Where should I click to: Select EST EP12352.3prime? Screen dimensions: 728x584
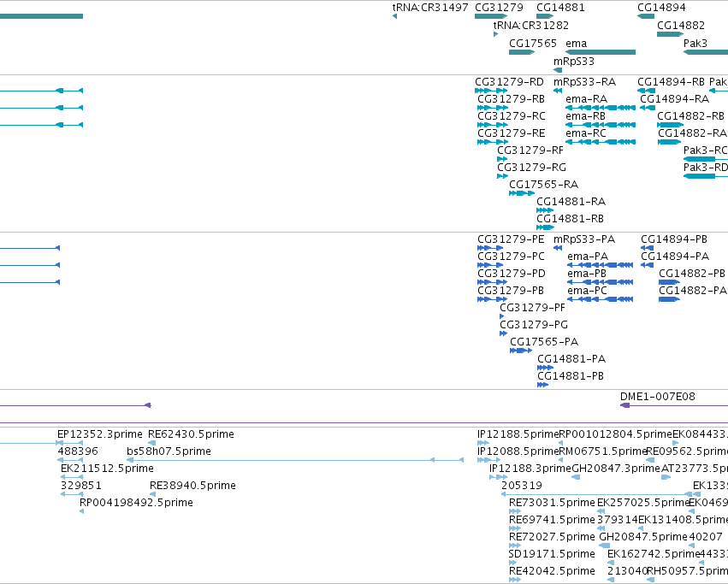[x=100, y=434]
